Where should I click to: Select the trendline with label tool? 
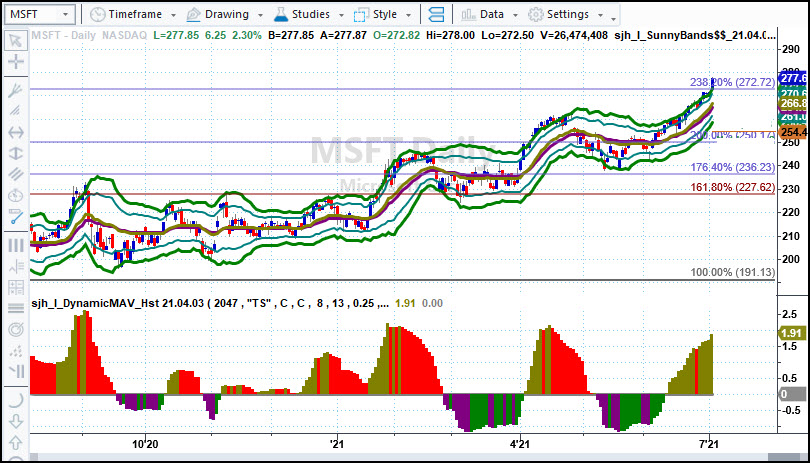point(16,217)
